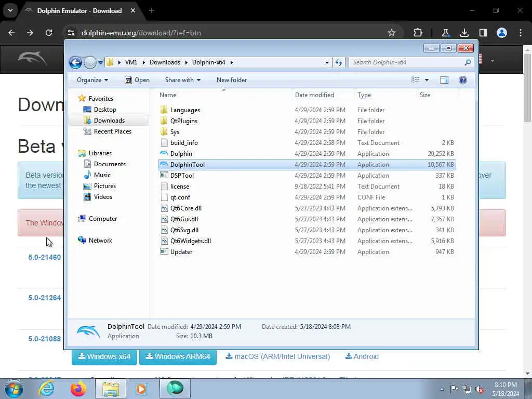This screenshot has width=532, height=399.
Task: Launch Firefox from the taskbar
Action: pyautogui.click(x=78, y=389)
